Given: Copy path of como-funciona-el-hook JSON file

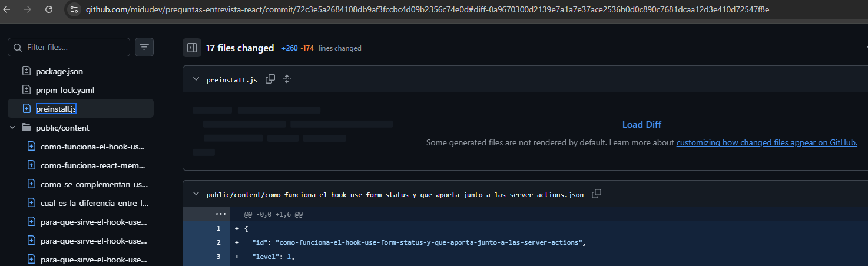Looking at the screenshot, I should [597, 194].
